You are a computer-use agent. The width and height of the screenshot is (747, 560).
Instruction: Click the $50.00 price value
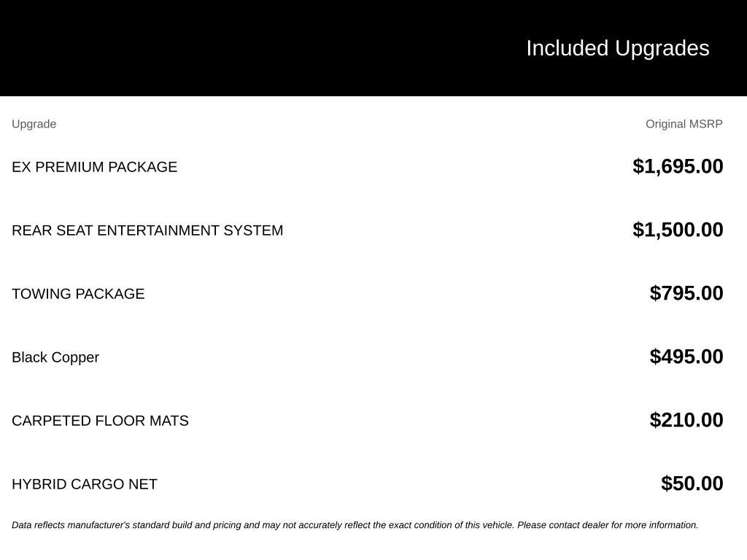pyautogui.click(x=692, y=483)
